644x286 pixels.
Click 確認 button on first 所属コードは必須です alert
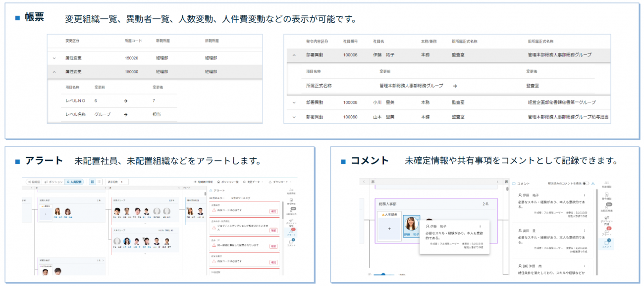coord(273,211)
